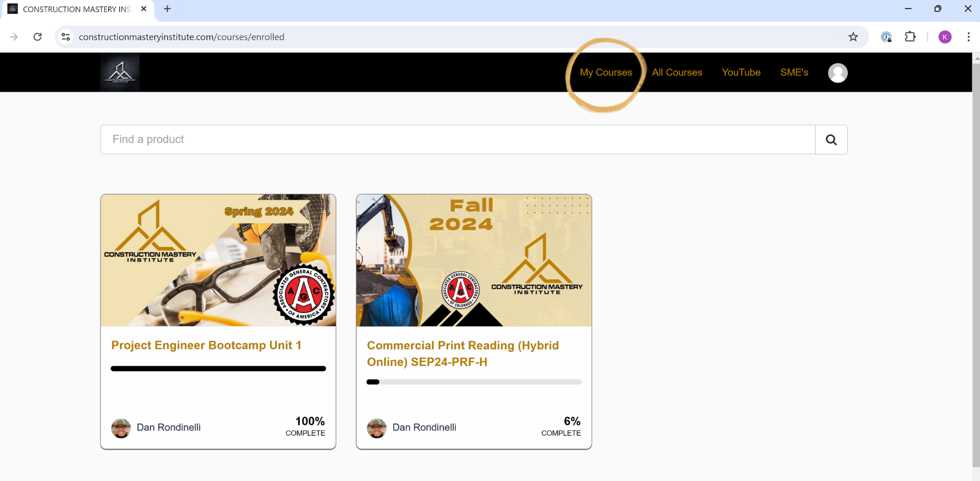Screen dimensions: 980x481
Task: Open the SME's nav link
Action: pos(794,72)
